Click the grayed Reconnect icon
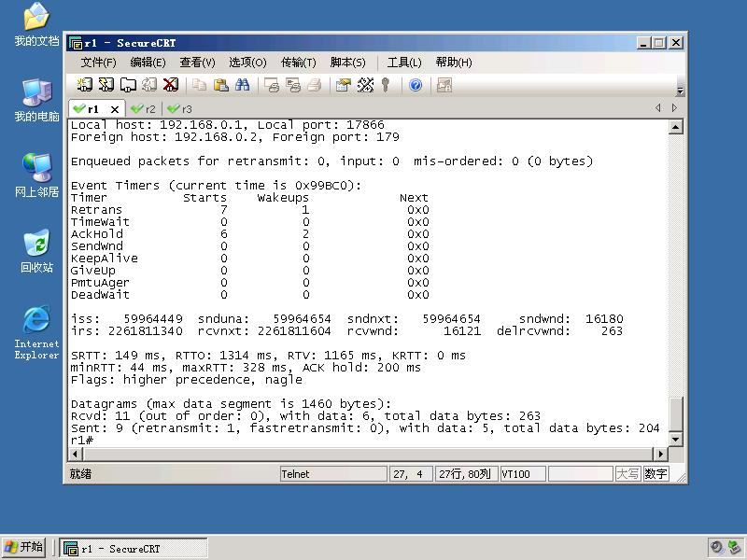The image size is (747, 560). click(149, 85)
